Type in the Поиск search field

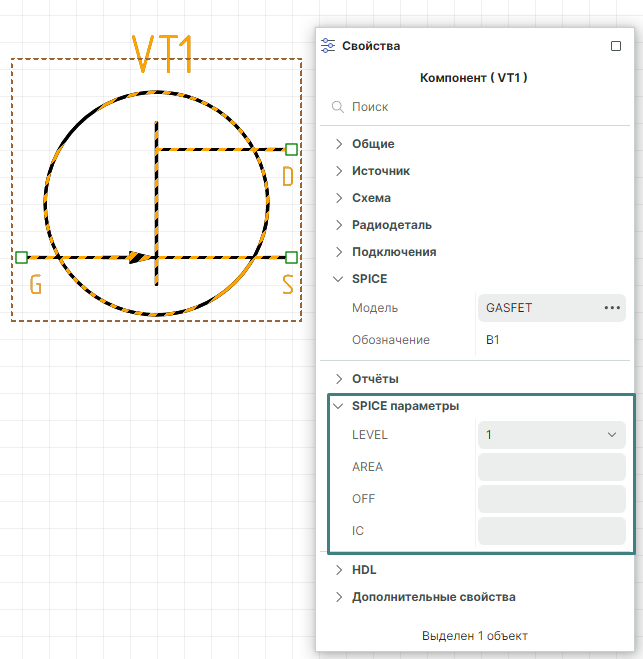point(480,107)
